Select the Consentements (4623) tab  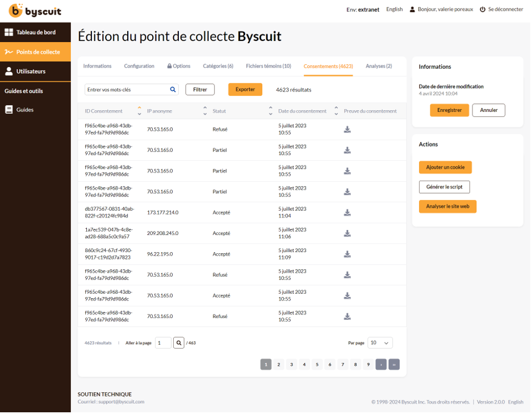328,66
